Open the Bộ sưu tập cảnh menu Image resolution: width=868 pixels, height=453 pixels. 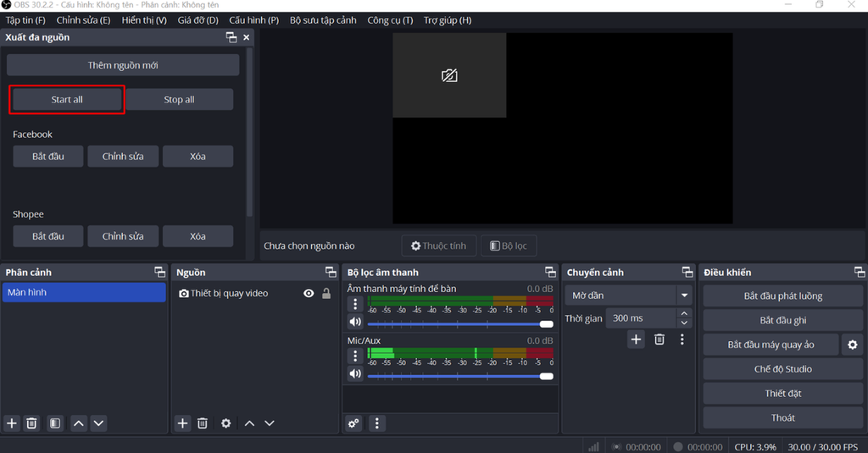323,20
